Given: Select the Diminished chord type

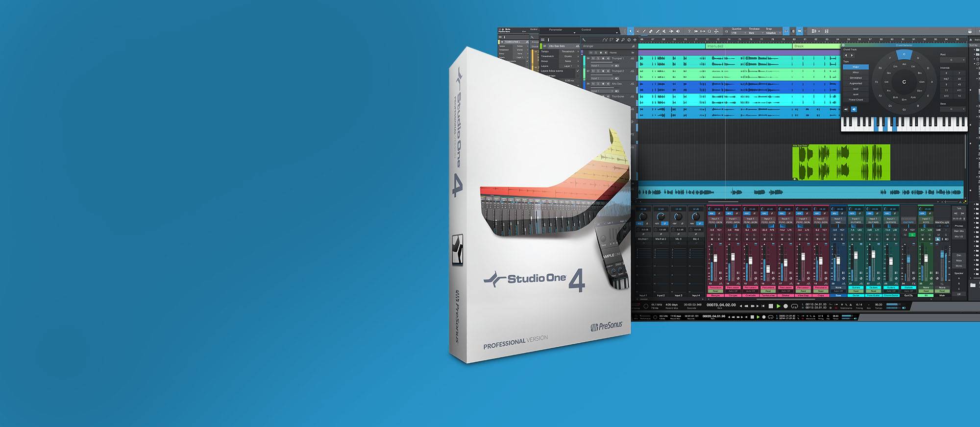Looking at the screenshot, I should 856,78.
